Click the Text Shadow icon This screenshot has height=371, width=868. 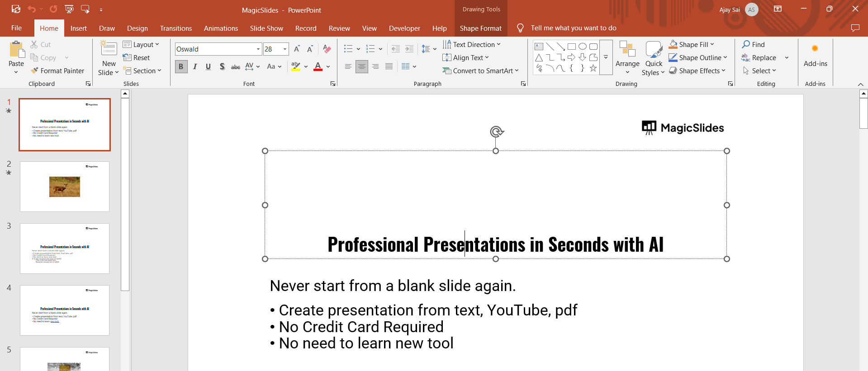(x=222, y=67)
